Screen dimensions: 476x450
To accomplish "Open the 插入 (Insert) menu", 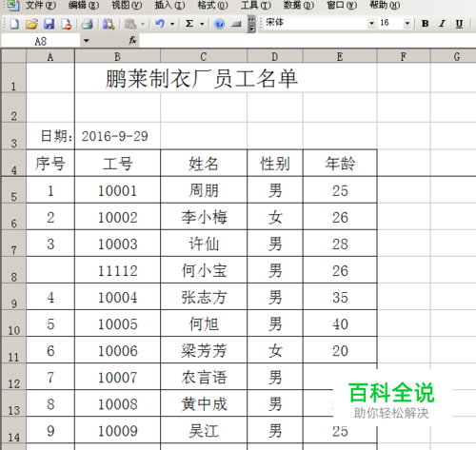I will (x=169, y=5).
